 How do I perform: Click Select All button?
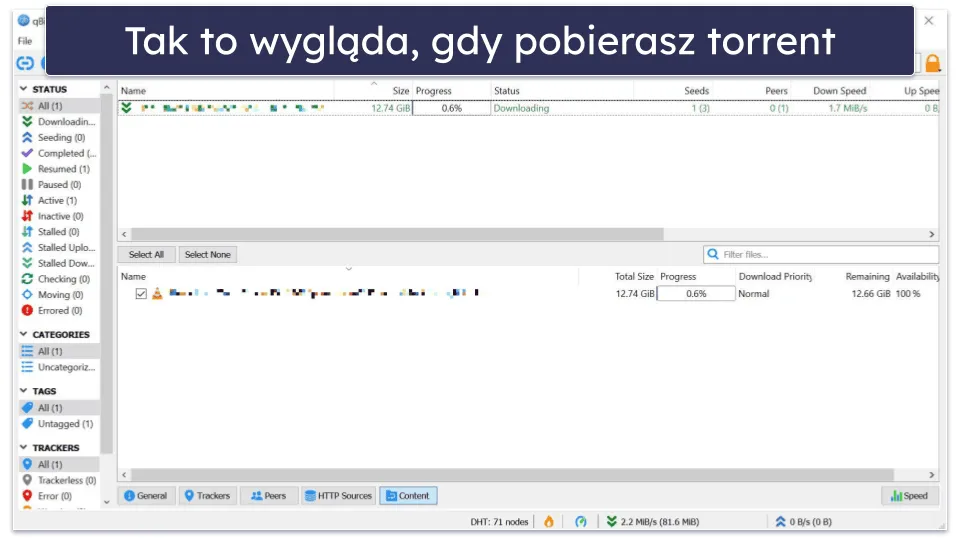coord(146,255)
